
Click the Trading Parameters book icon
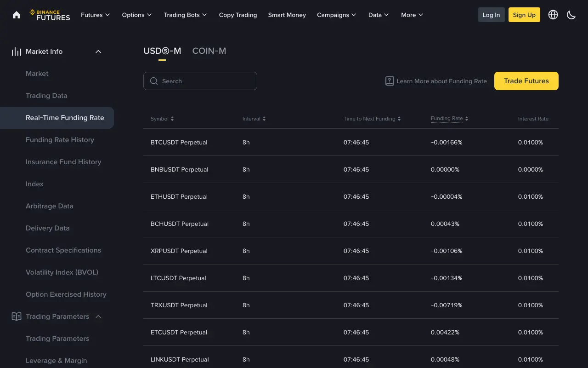click(x=17, y=316)
